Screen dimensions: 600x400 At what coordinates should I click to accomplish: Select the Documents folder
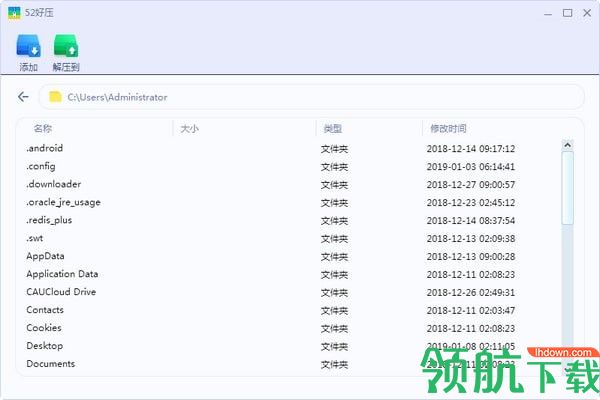(51, 364)
